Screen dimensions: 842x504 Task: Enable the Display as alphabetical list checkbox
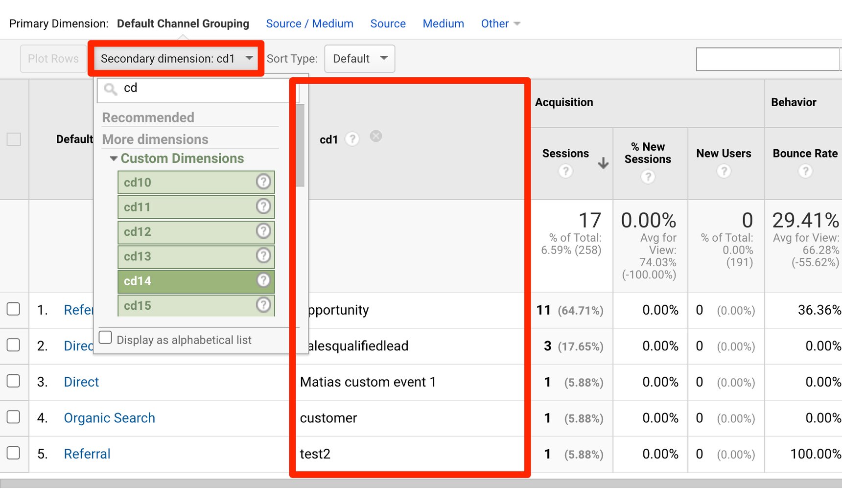click(105, 337)
